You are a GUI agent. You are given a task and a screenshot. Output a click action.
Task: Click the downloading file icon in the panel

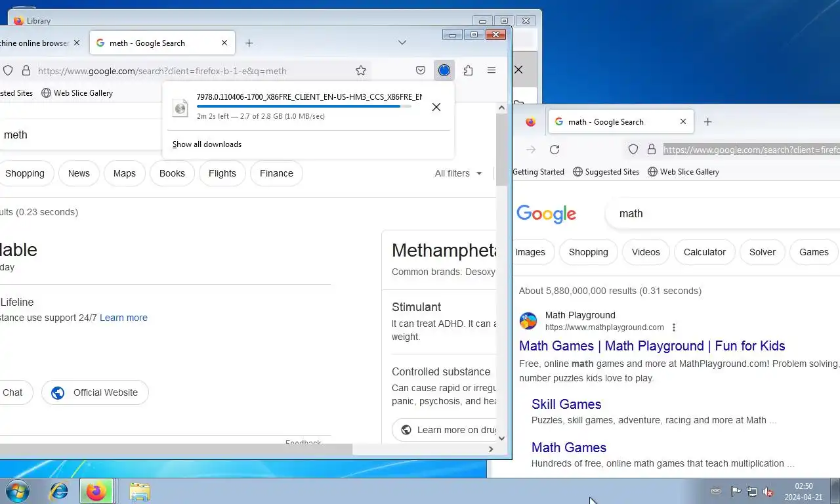click(x=180, y=108)
